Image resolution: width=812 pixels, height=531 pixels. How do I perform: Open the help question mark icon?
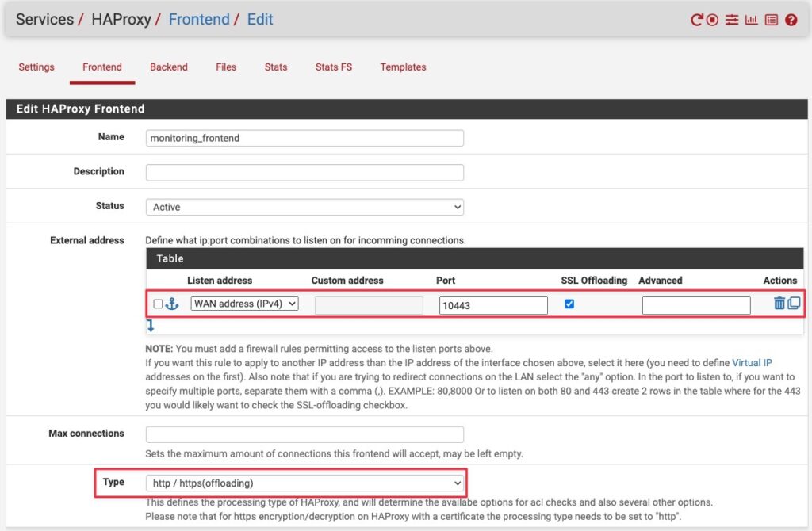(x=791, y=20)
